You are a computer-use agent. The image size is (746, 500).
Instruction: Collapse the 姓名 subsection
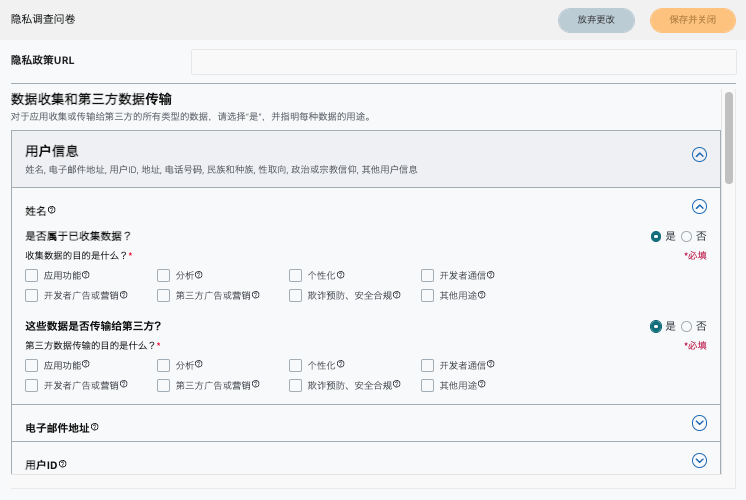point(700,207)
